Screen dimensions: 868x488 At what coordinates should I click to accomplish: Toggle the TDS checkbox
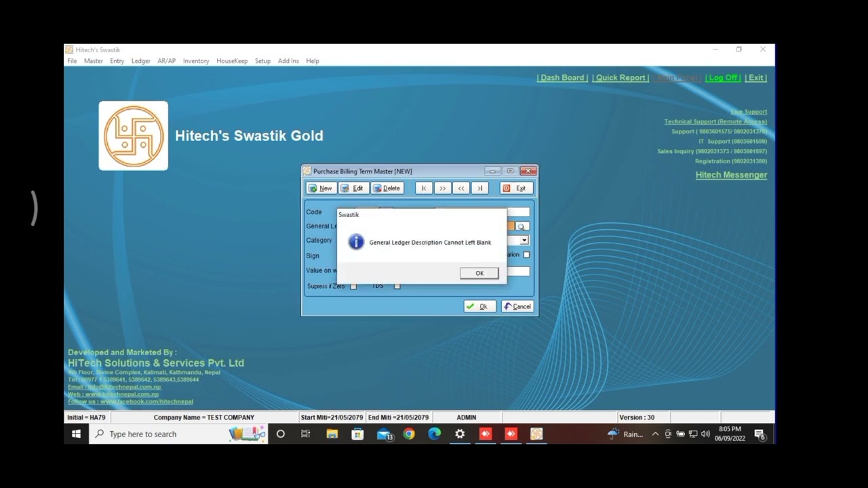pyautogui.click(x=397, y=286)
